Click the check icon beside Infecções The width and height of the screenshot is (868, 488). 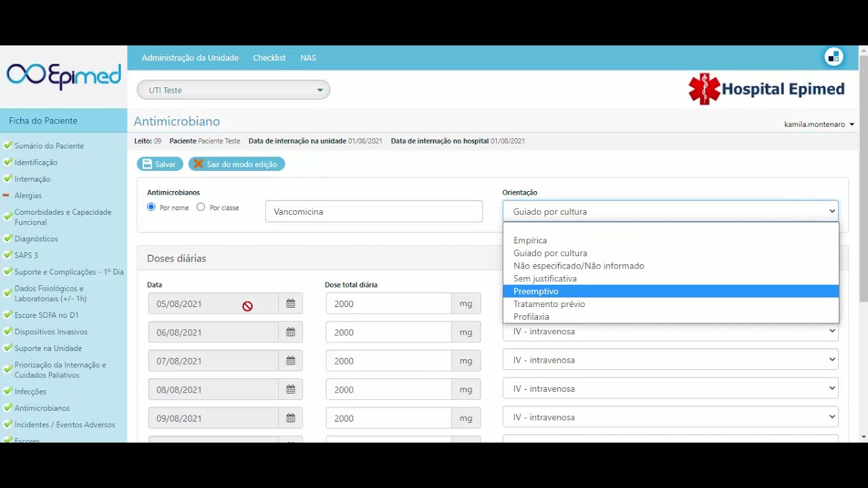(x=7, y=391)
